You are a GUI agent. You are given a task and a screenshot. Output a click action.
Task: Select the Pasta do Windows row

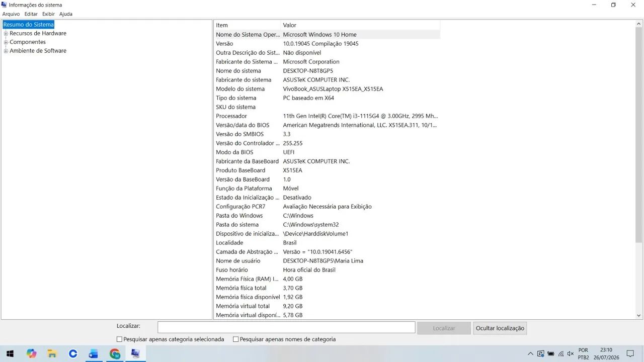pyautogui.click(x=327, y=216)
